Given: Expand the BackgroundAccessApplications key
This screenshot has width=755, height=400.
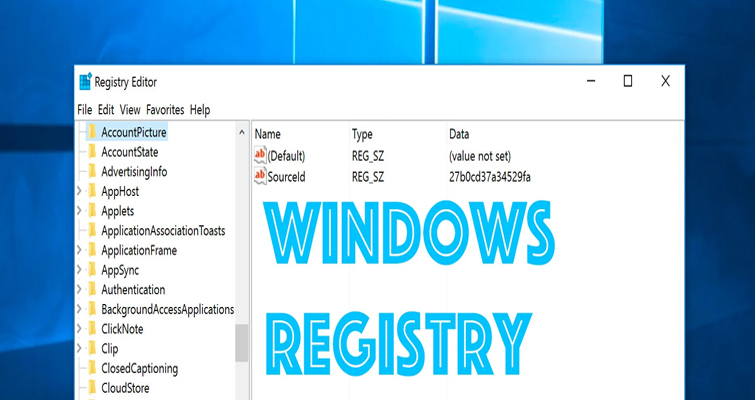Looking at the screenshot, I should tap(79, 310).
